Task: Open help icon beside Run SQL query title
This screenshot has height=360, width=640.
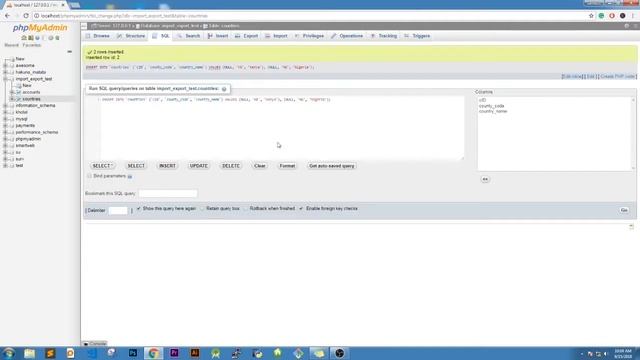Action: pos(224,89)
